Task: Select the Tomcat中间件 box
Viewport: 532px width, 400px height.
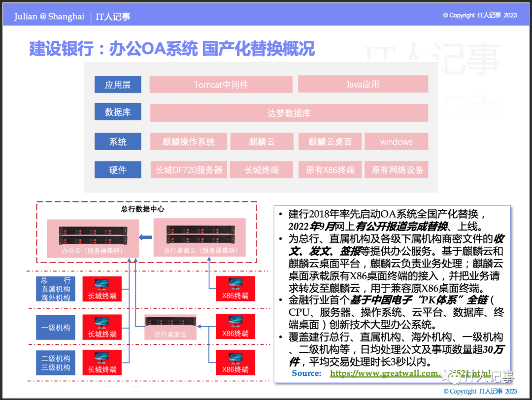Action: pyautogui.click(x=221, y=84)
